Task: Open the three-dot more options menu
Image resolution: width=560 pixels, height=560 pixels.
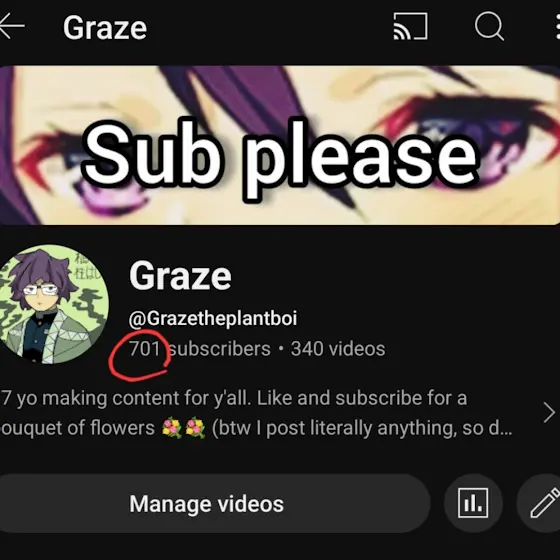Action: point(558,26)
